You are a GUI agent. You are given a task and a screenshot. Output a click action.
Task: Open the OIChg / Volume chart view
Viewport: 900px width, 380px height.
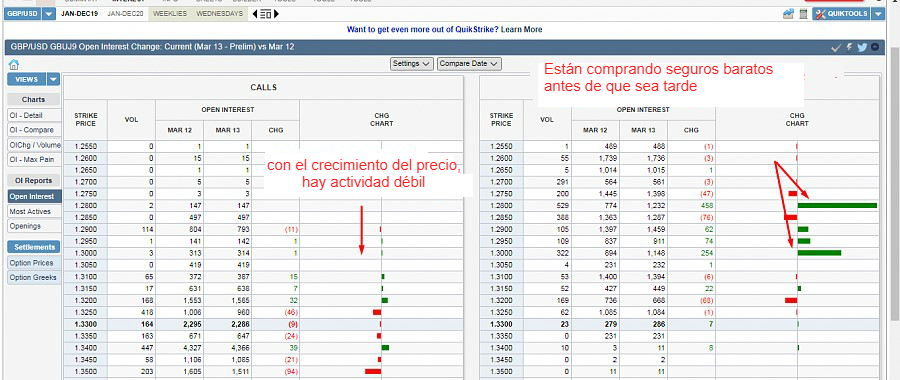click(34, 145)
